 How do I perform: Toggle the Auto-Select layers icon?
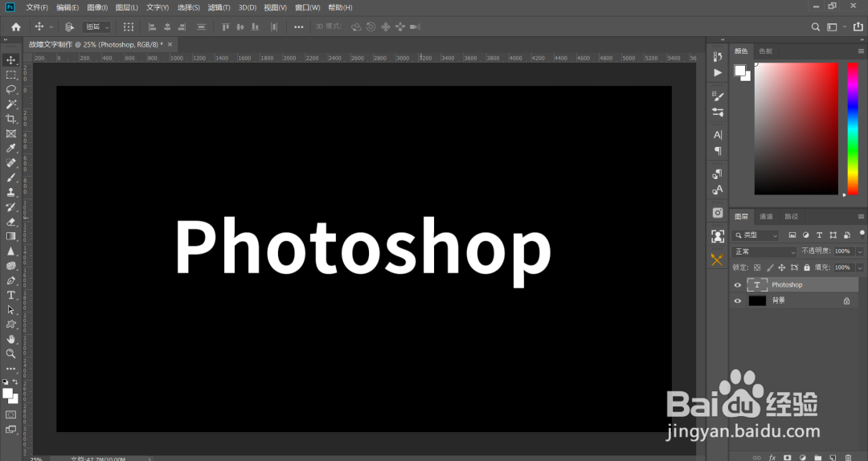tap(69, 27)
